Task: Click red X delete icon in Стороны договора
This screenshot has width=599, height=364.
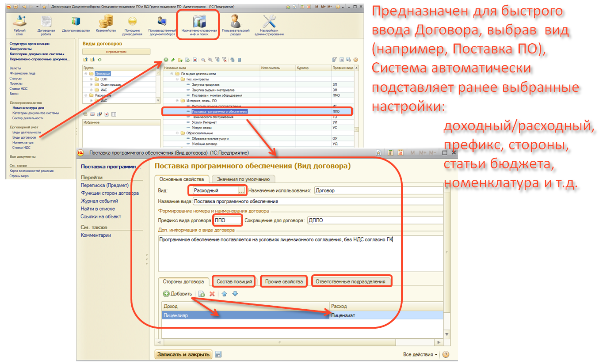Action: click(x=212, y=294)
